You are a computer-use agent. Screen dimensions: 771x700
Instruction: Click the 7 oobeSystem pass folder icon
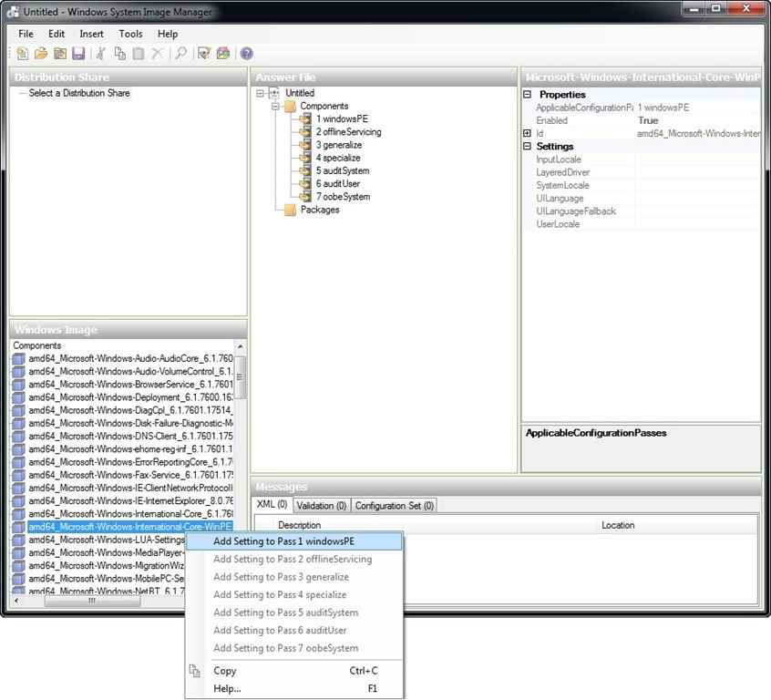[x=306, y=197]
